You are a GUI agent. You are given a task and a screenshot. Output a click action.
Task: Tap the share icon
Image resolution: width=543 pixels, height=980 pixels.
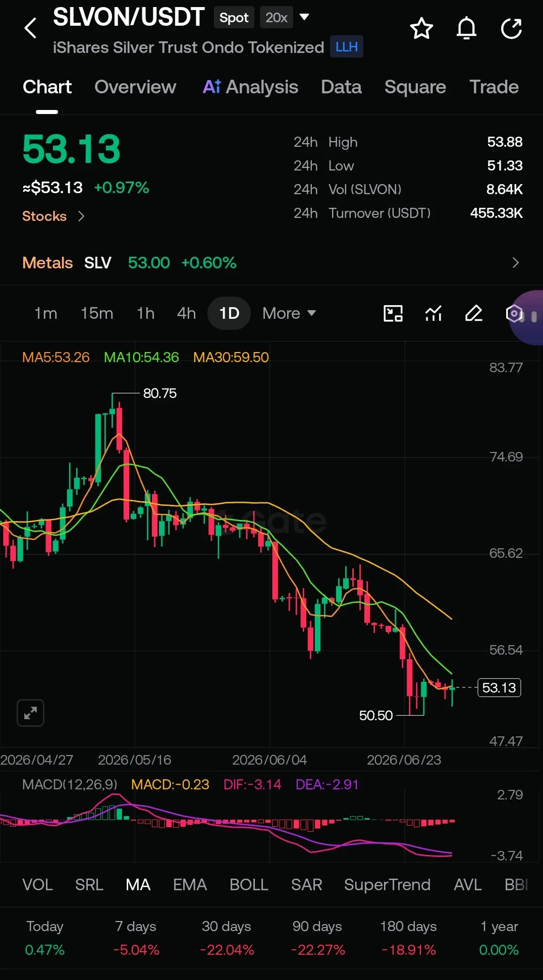(511, 28)
